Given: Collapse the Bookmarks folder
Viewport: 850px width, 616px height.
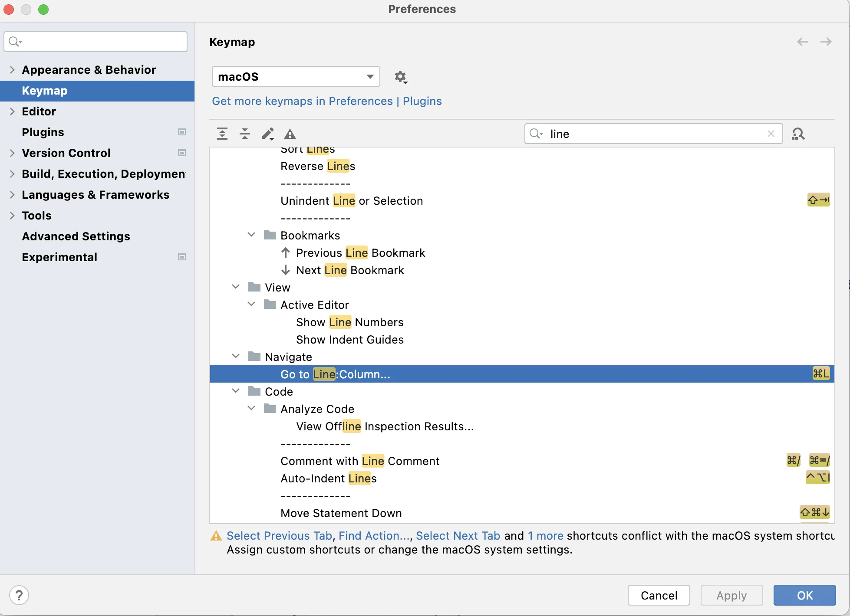Looking at the screenshot, I should [251, 235].
